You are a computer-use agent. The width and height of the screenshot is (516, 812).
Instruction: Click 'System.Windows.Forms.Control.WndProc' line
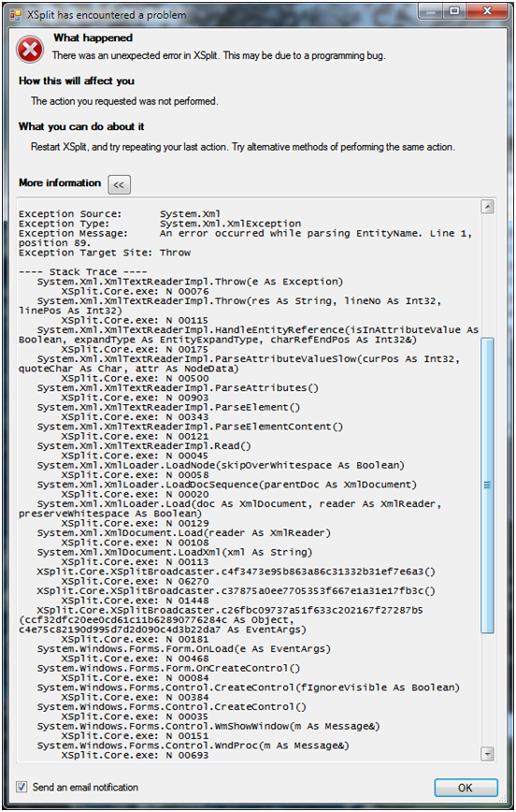tap(193, 746)
